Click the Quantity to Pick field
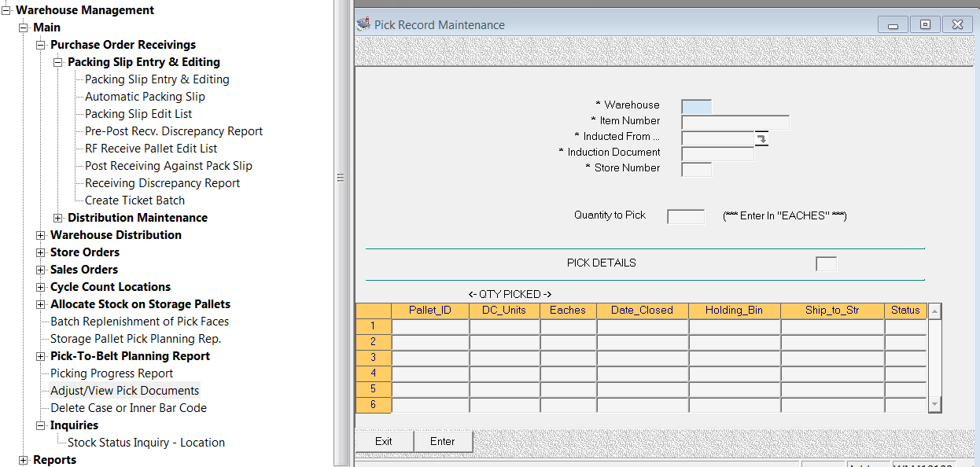Screen dimensions: 980x467 [x=686, y=216]
